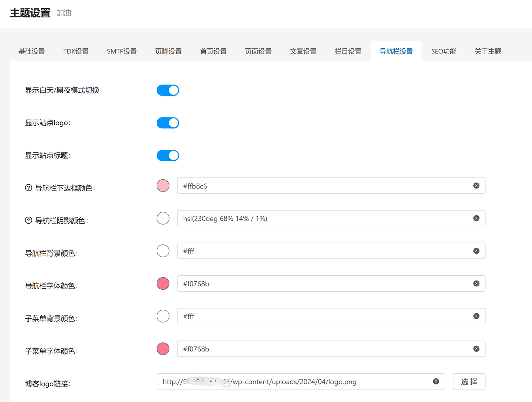Viewport: 532px width, 402px height.
Task: Click the 显示站点logo label
Action: click(48, 123)
